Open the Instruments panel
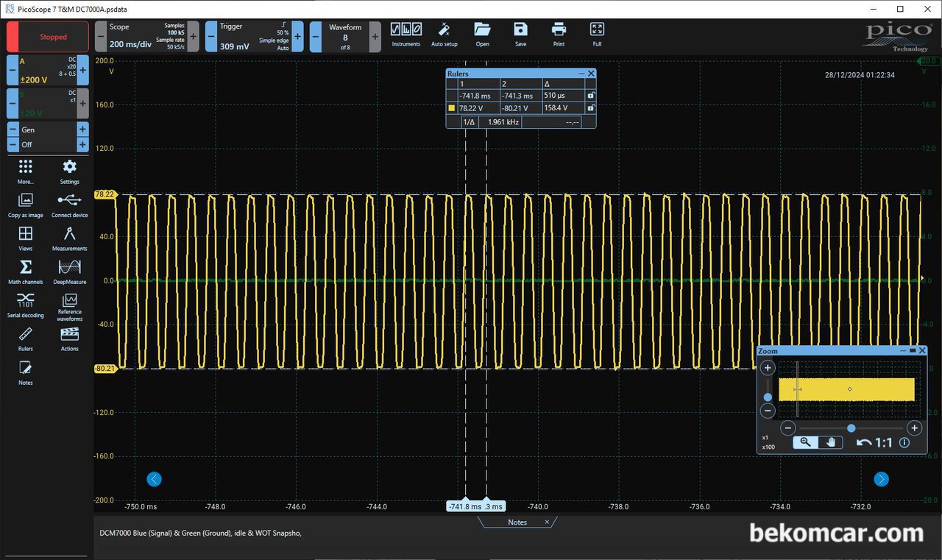This screenshot has width=942, height=560. (x=406, y=34)
